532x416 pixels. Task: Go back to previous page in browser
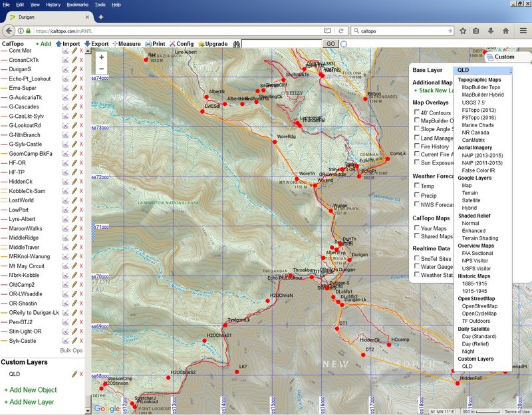tap(9, 31)
